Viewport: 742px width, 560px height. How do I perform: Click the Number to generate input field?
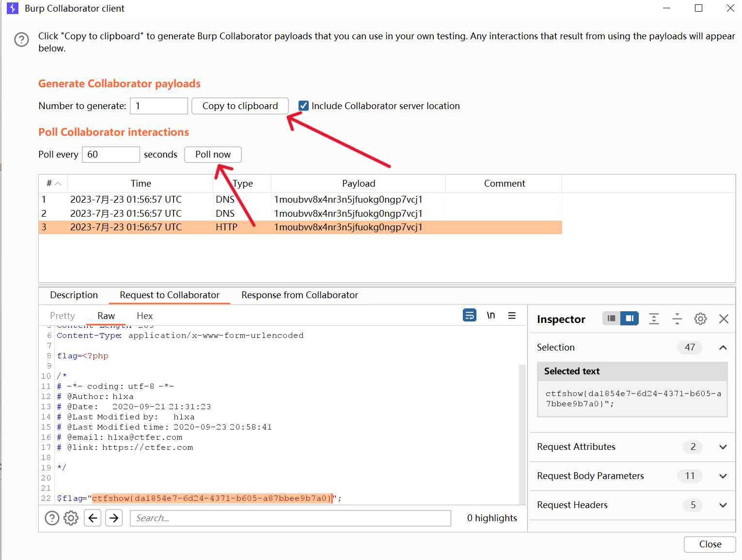[159, 106]
